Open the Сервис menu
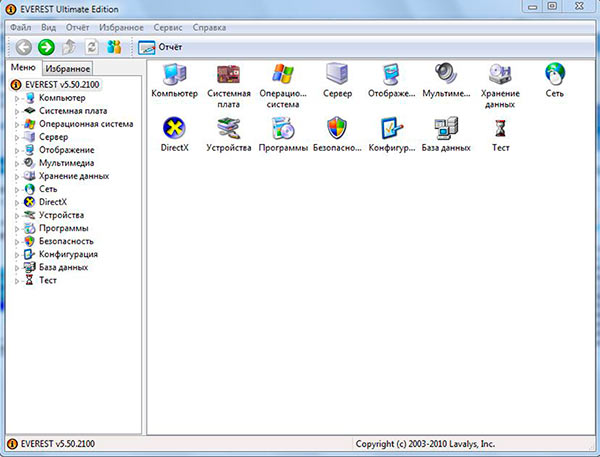The width and height of the screenshot is (600, 457). tap(168, 28)
